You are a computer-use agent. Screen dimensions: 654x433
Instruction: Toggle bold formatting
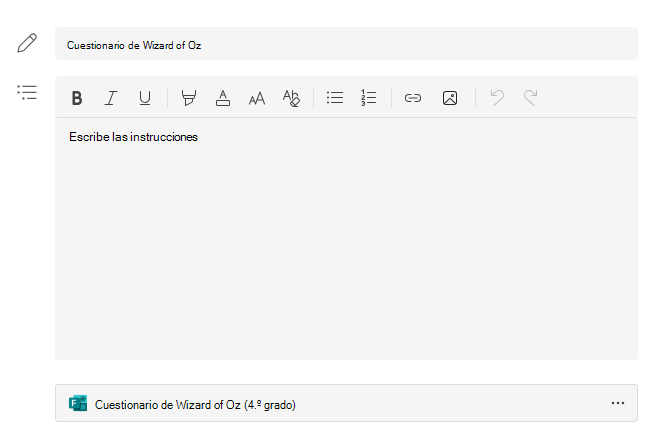(77, 98)
